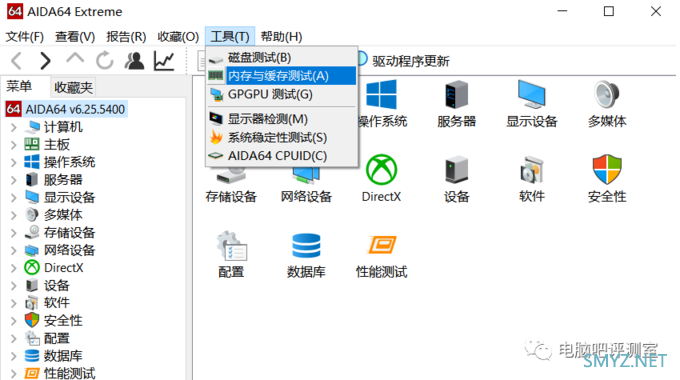Select AIDA64 CPUID(C) menu entry
The image size is (680, 380).
[x=282, y=156]
